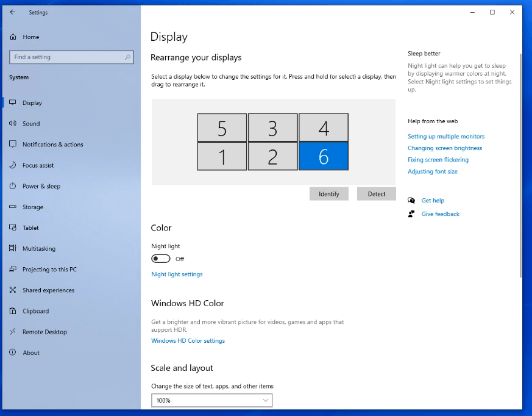Open the scale percentage dropdown showing 100%
532x416 pixels.
(x=211, y=400)
